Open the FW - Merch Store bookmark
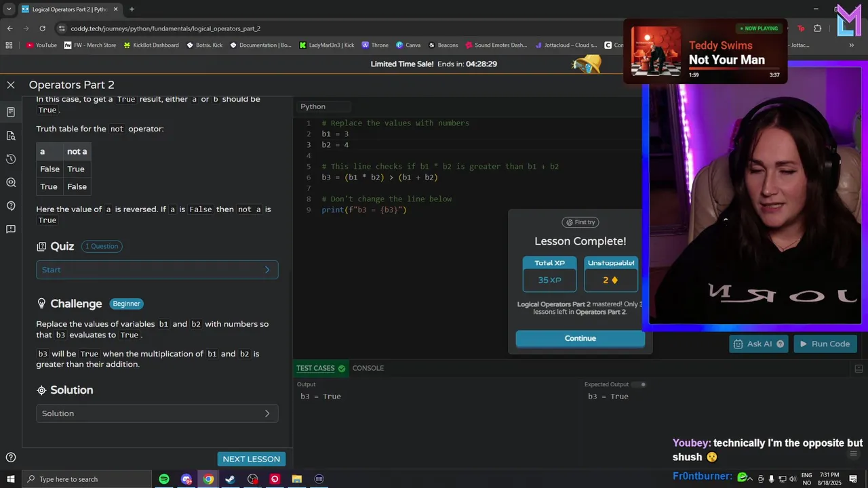 [x=90, y=45]
